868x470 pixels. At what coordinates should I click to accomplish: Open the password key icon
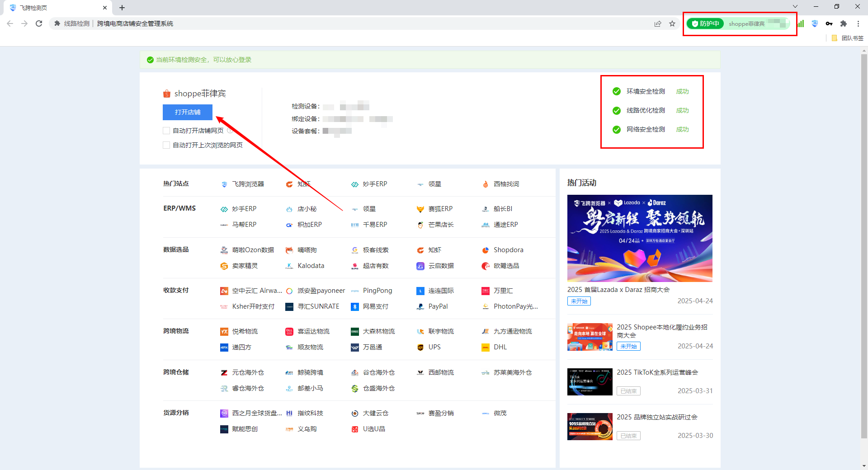coord(829,23)
